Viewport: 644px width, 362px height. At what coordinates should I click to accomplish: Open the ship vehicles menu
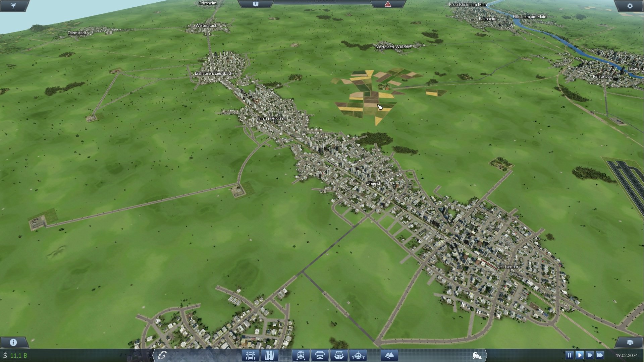tap(339, 355)
